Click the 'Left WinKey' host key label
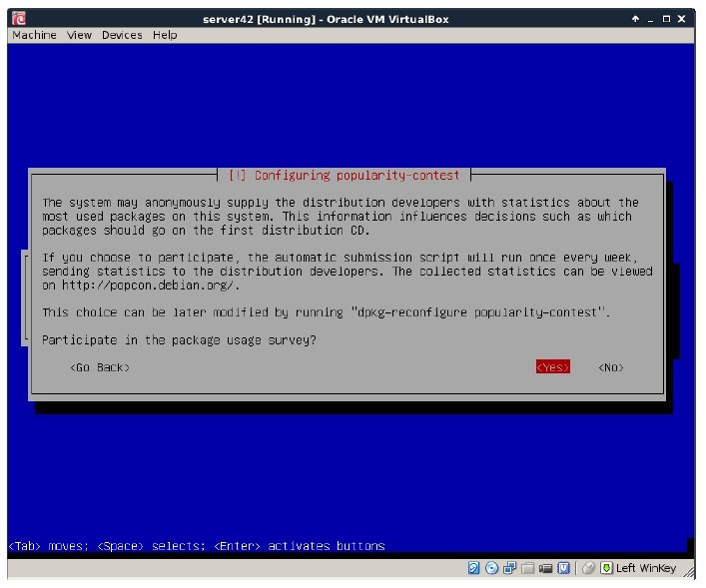The image size is (706, 588). pos(646,568)
